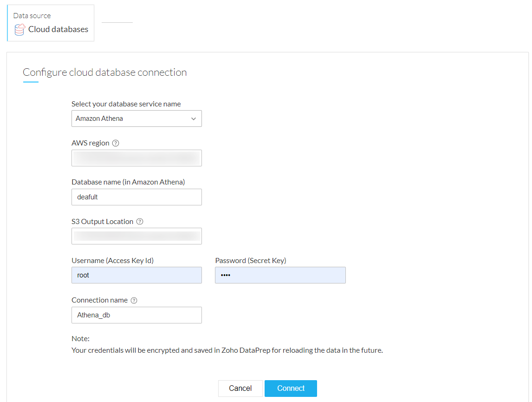
Task: Click the Connection name field with Athena_db
Action: (x=136, y=315)
